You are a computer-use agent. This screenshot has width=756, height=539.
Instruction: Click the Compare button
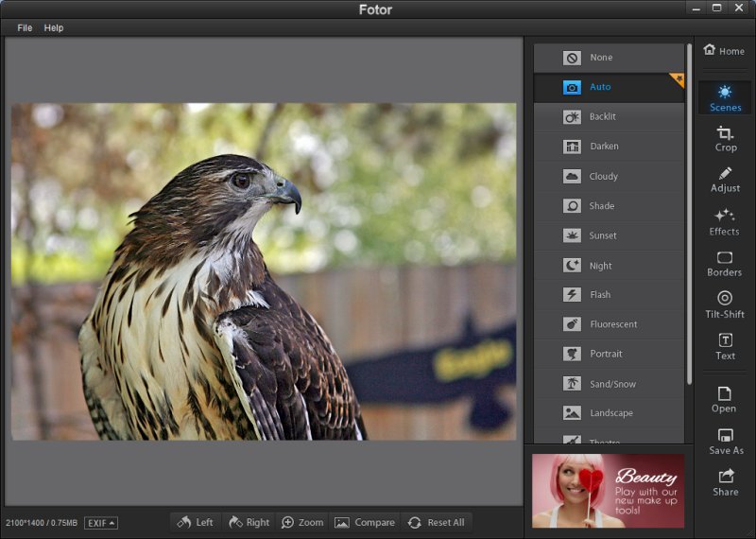pos(365,522)
